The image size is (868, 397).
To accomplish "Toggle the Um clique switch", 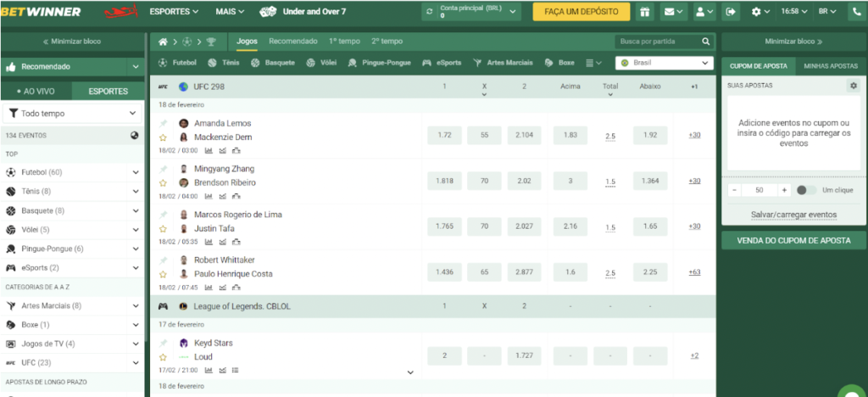I will pos(806,190).
